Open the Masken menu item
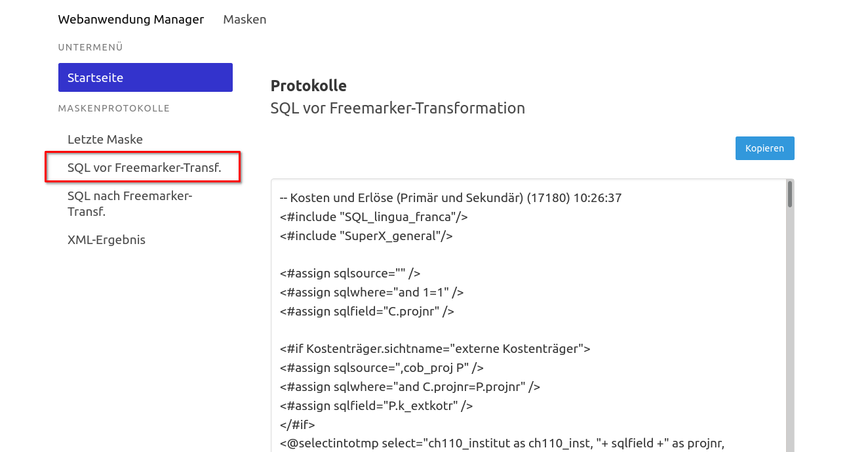868x452 pixels. (x=245, y=19)
